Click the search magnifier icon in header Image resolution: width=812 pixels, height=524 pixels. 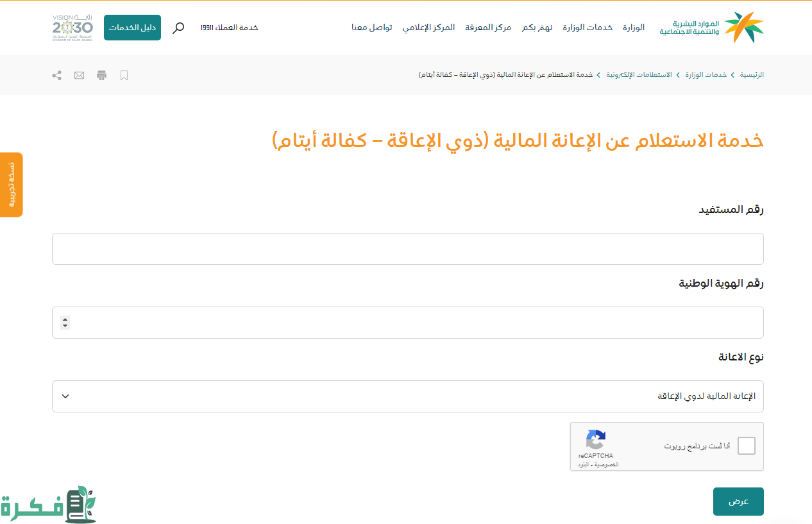[x=178, y=28]
